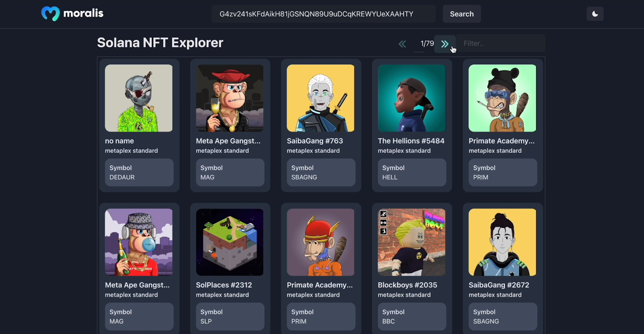Image resolution: width=644 pixels, height=334 pixels.
Task: Open The Hellions #5484 thumbnail
Action: click(411, 98)
